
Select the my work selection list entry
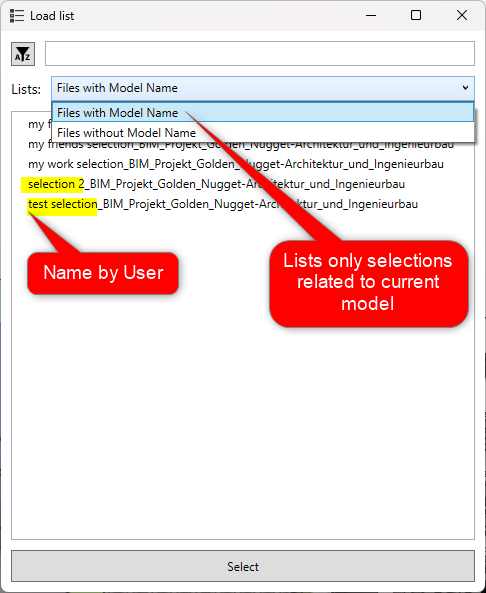(236, 164)
